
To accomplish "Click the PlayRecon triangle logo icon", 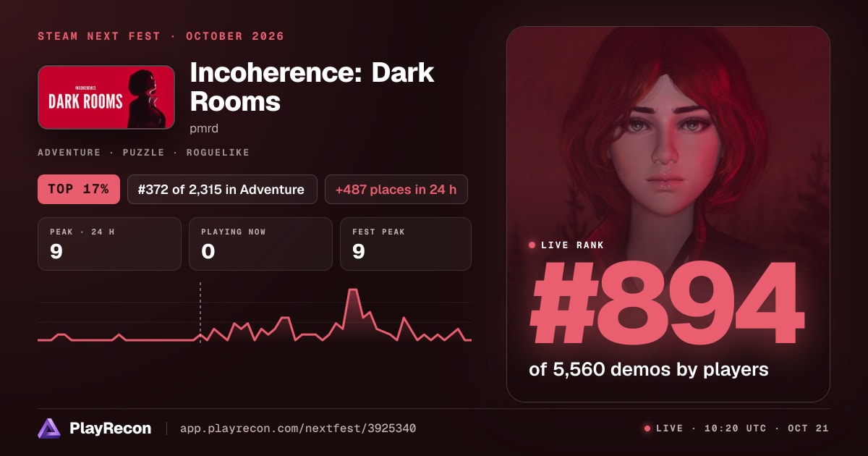I will pos(49,428).
